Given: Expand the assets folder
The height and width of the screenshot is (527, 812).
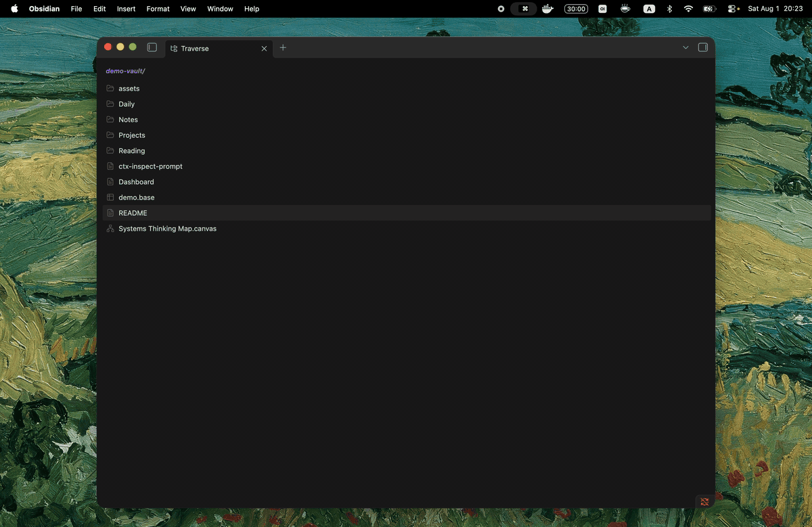Looking at the screenshot, I should [x=407, y=89].
